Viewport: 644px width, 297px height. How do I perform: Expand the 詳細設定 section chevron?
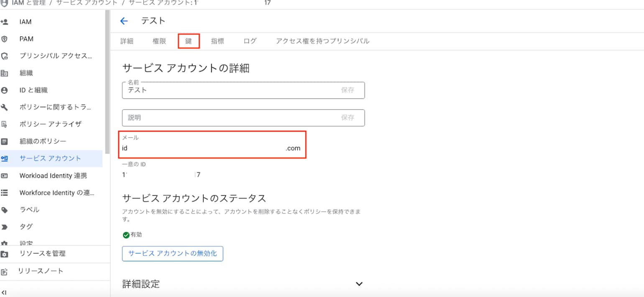tap(359, 284)
